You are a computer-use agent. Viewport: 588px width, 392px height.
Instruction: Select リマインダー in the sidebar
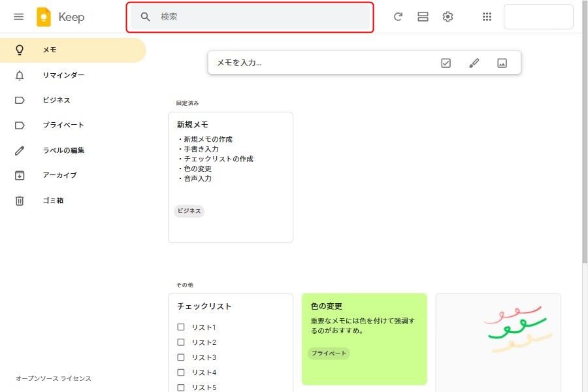(x=63, y=75)
